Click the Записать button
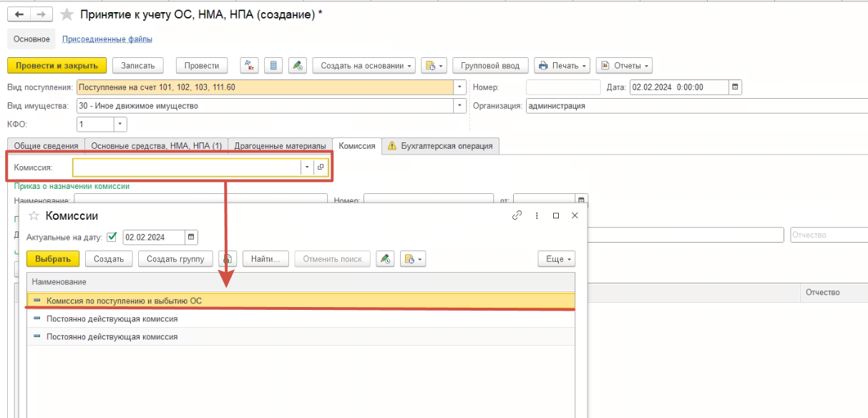868x418 pixels. pos(138,66)
